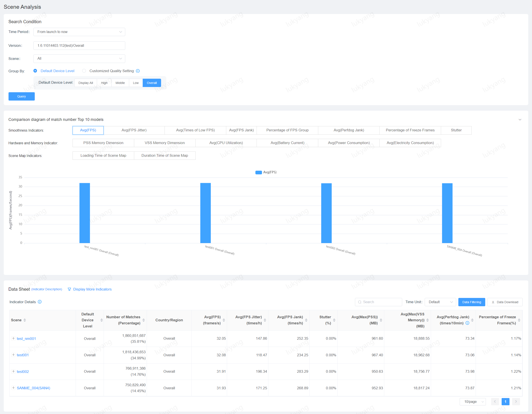Select Default Device Level radio button
The image size is (532, 414).
point(35,71)
